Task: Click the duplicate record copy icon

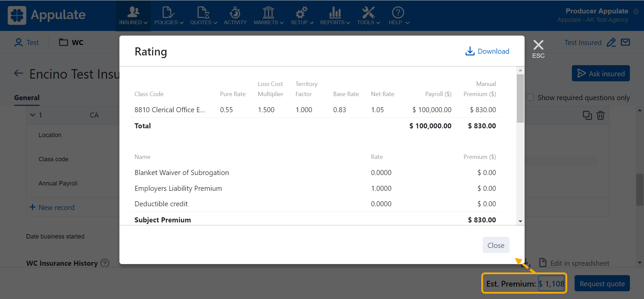Action: point(587,115)
